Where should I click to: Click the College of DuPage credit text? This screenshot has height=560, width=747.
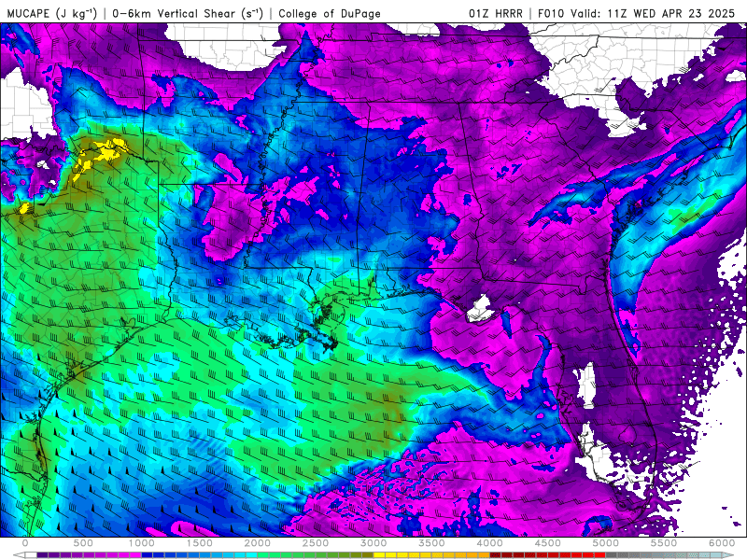point(330,13)
